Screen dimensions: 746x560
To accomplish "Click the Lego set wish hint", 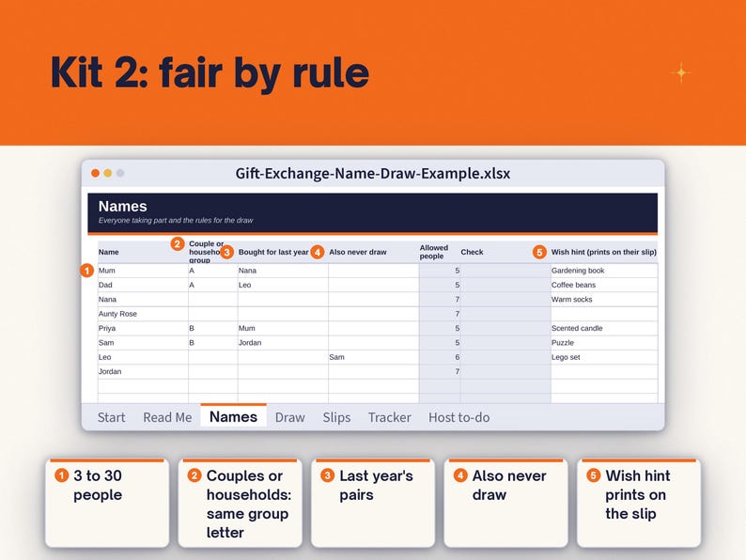I will [604, 357].
